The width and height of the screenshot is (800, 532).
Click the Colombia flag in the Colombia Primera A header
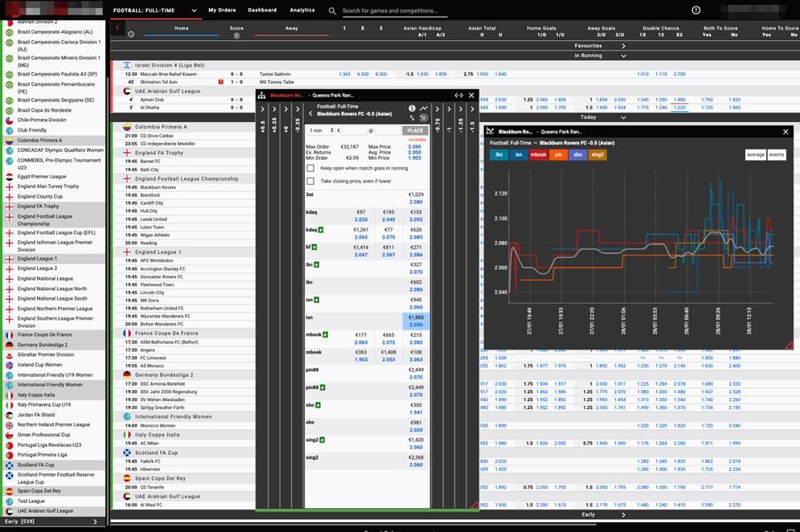click(x=127, y=127)
